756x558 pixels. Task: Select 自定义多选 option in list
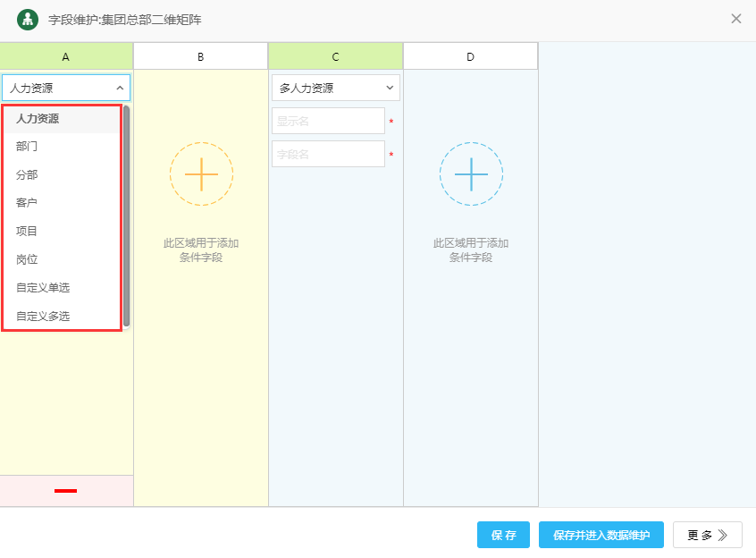tap(42, 317)
